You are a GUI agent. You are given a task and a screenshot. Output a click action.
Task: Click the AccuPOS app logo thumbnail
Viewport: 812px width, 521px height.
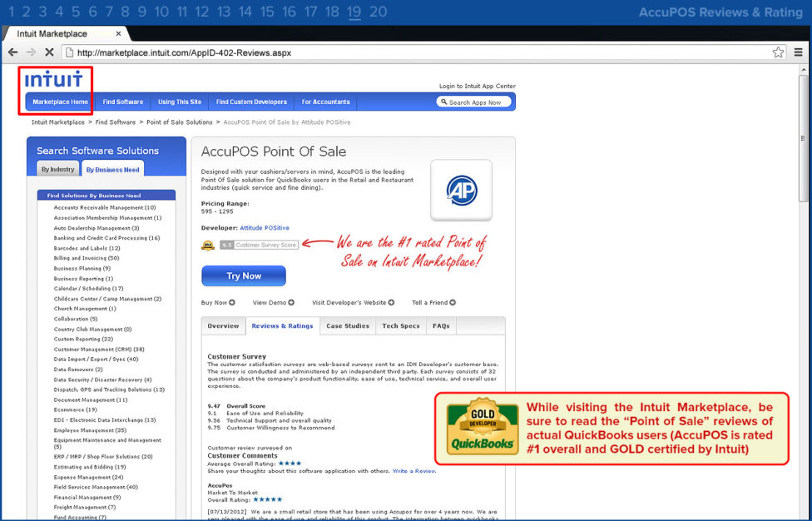tap(461, 191)
